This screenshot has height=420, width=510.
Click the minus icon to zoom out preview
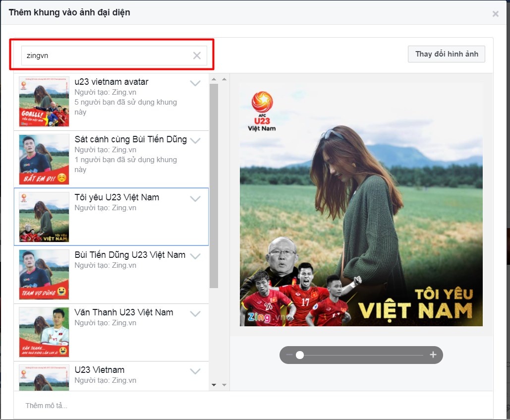pyautogui.click(x=290, y=355)
